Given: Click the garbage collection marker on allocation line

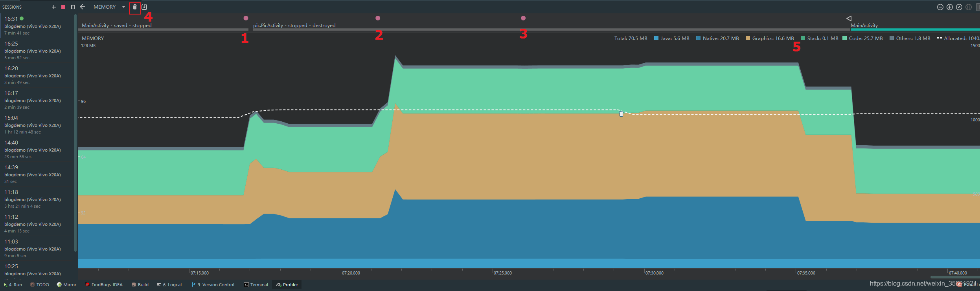Looking at the screenshot, I should pos(621,114).
